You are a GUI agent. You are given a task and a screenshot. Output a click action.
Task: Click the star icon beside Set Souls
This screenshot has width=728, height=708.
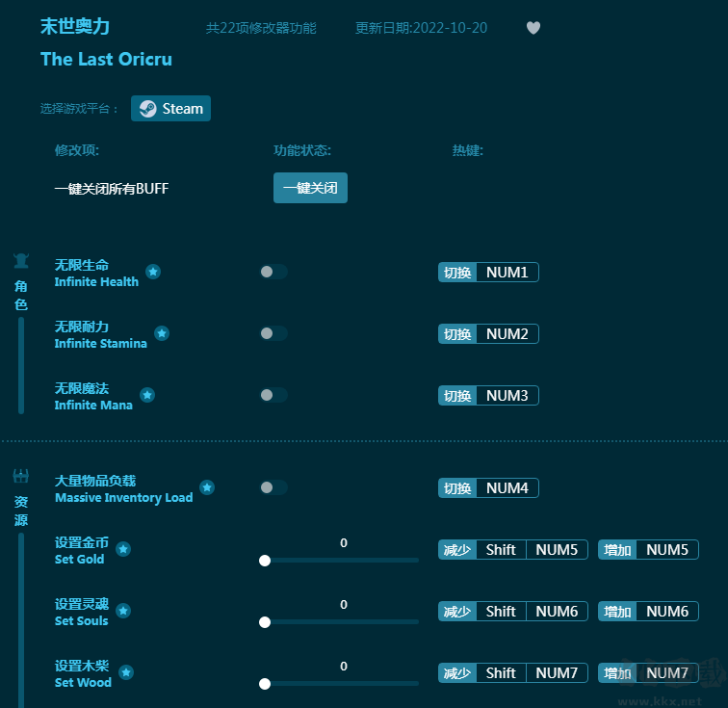click(x=123, y=611)
